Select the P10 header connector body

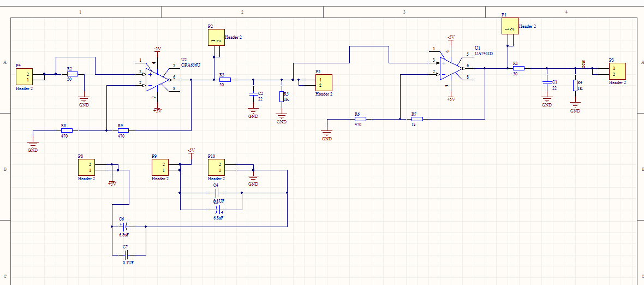tap(216, 168)
